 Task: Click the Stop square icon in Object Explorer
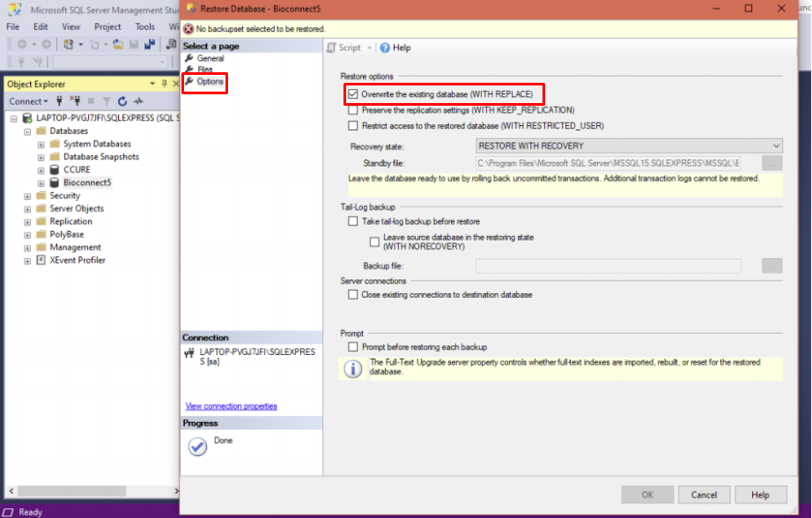pyautogui.click(x=91, y=101)
